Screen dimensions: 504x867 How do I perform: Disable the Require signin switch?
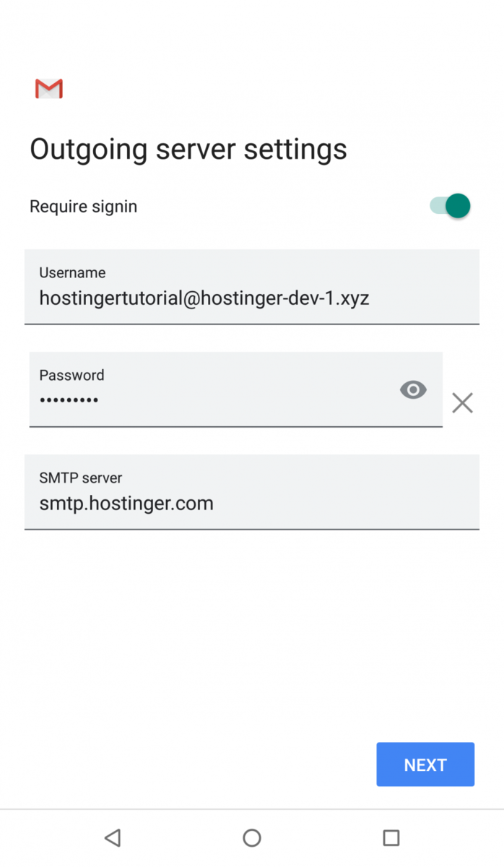tap(450, 206)
